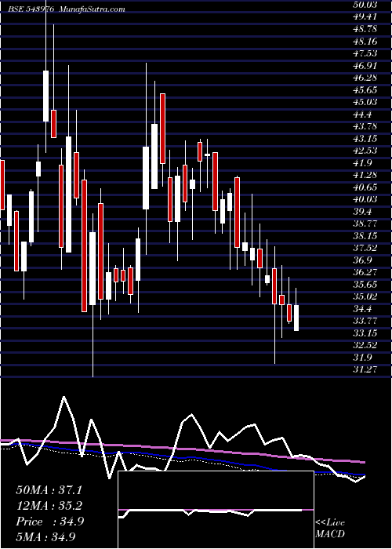Select the 31.27 price axis label
This screenshot has width=392, height=549.
[x=365, y=369]
